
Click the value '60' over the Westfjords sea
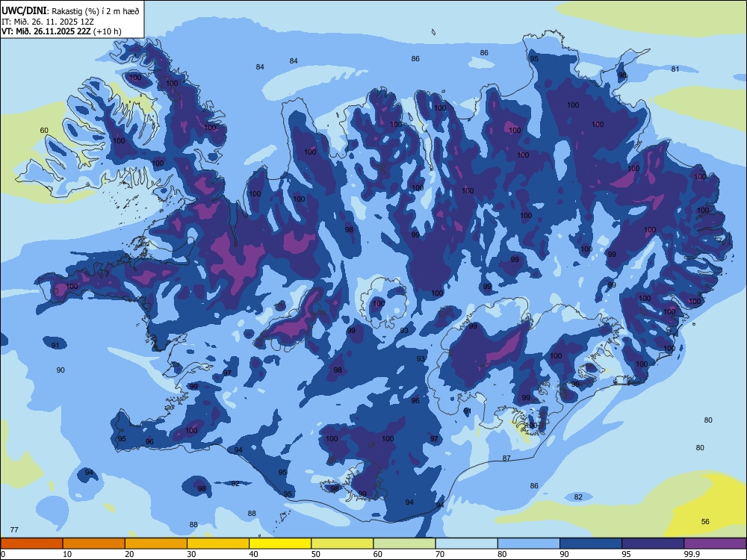[x=44, y=131]
